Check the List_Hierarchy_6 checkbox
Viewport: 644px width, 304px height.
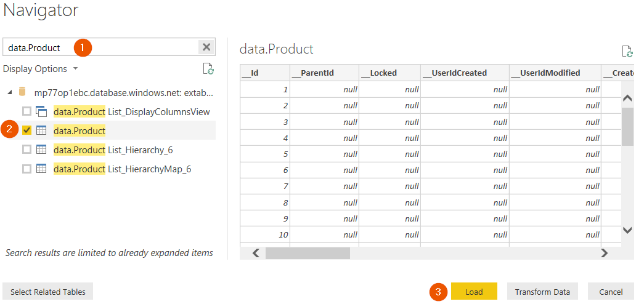pos(26,150)
